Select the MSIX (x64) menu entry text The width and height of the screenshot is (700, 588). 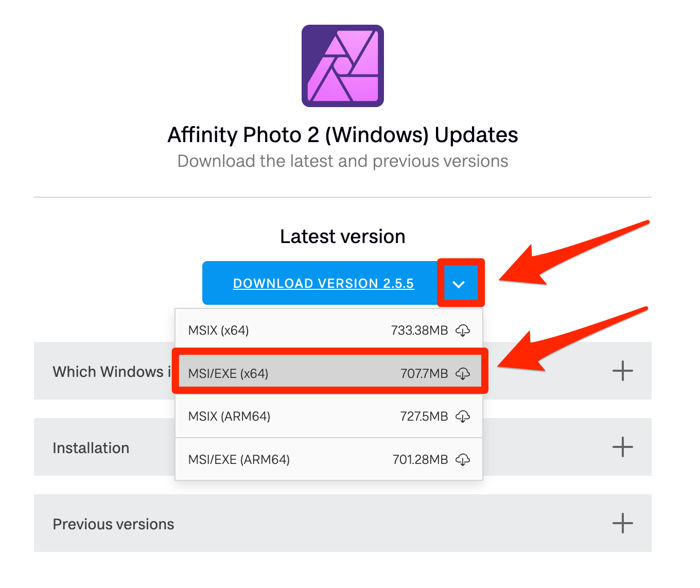click(x=219, y=331)
